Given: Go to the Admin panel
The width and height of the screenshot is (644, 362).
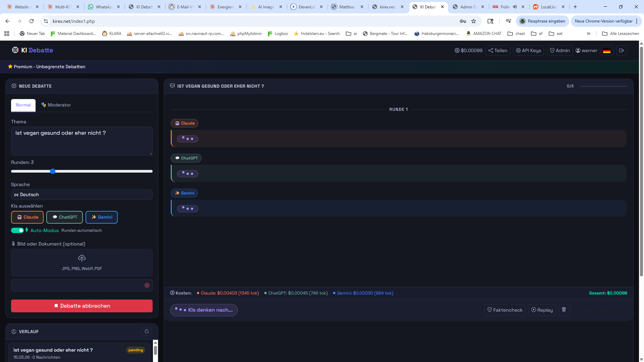Looking at the screenshot, I should [560, 50].
